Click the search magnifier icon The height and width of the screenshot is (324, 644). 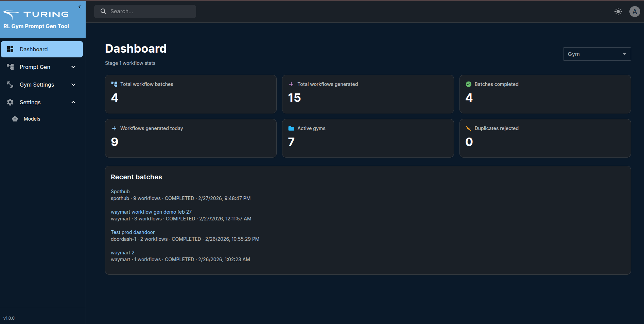pos(104,11)
